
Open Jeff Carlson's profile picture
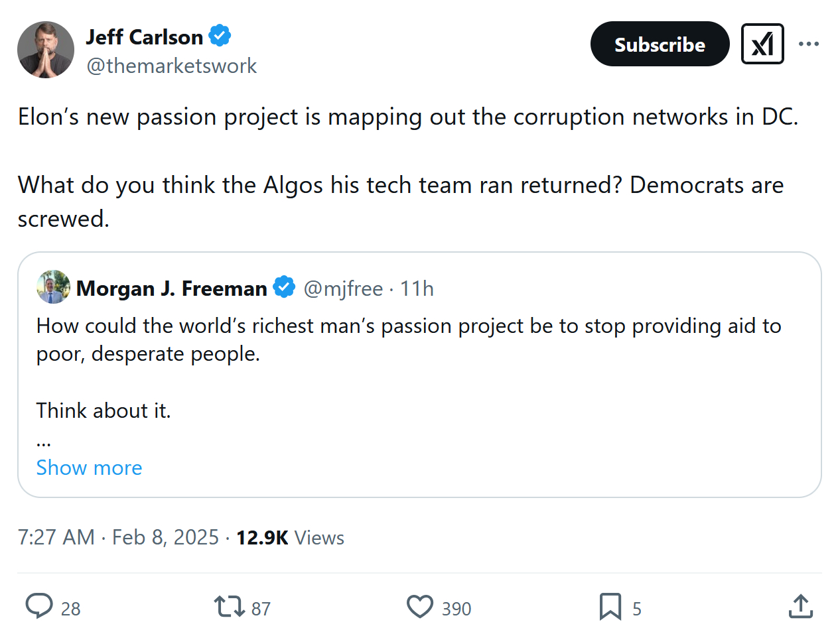(x=46, y=50)
